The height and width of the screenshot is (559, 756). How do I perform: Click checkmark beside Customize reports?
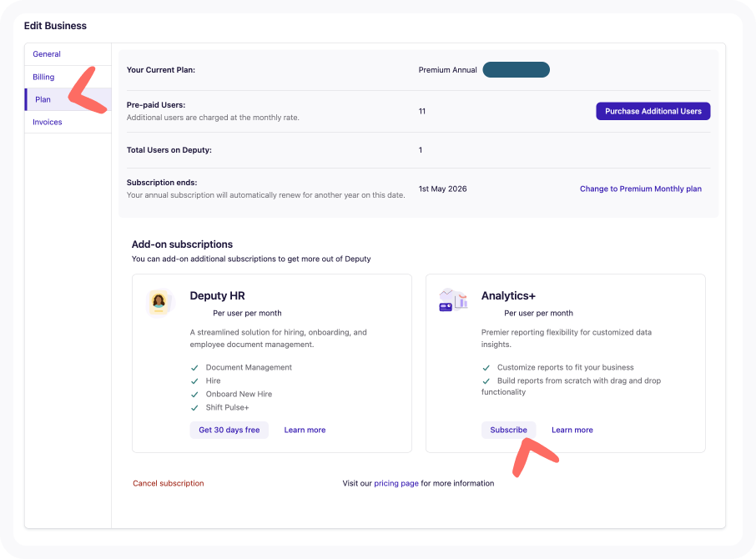(486, 368)
